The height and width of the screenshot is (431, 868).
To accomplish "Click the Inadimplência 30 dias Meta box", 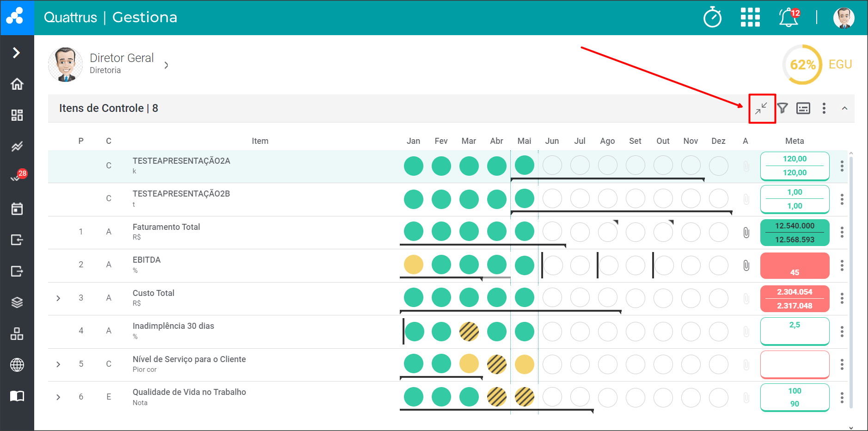I will tap(794, 331).
